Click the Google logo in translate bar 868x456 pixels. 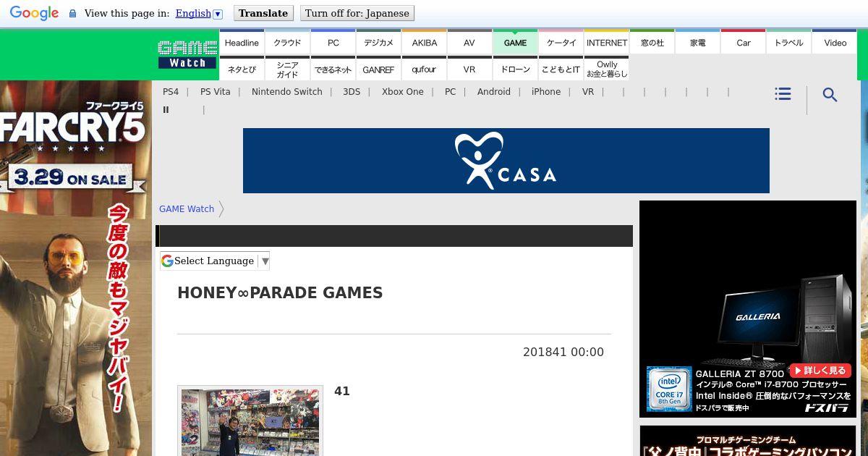[x=34, y=13]
